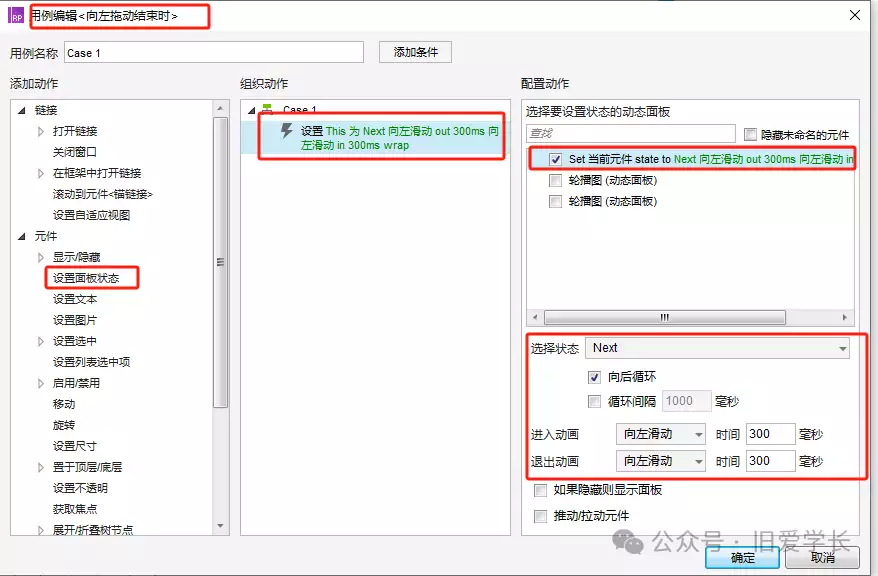Enable 推动/拉动元件 checkbox
Viewport: 878px width, 576px height.
coord(540,516)
